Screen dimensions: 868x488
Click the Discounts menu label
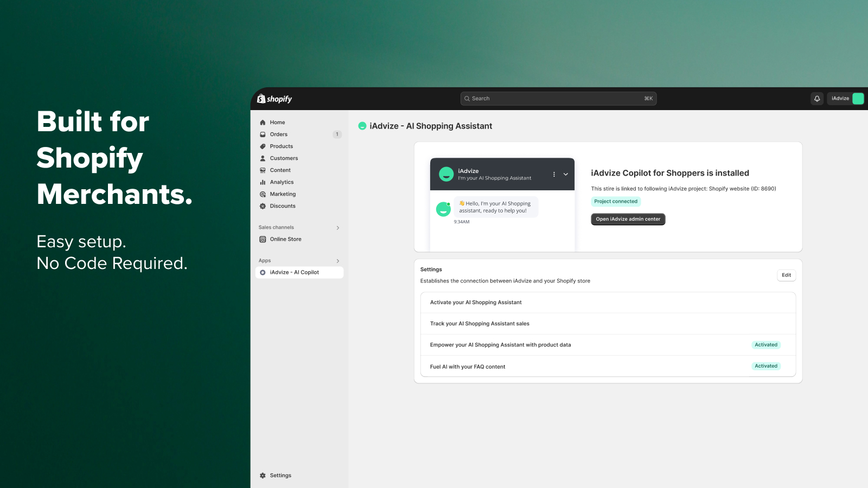point(283,206)
